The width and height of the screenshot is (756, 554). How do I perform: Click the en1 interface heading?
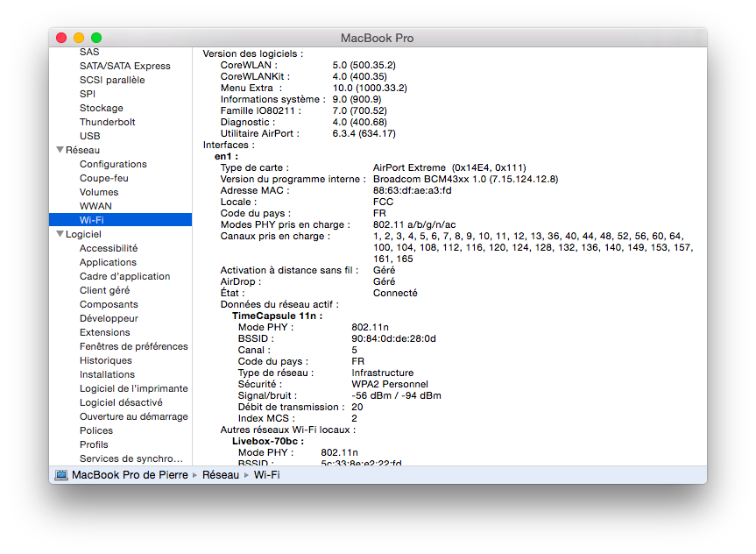click(226, 156)
